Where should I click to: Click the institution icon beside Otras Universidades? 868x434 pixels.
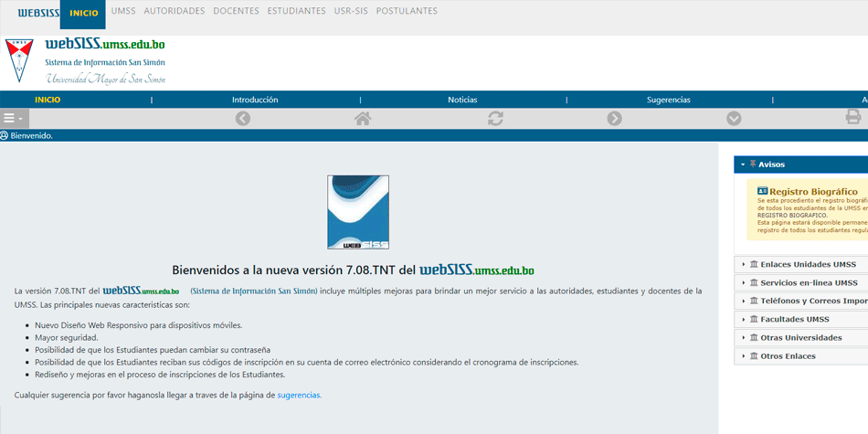pos(754,338)
